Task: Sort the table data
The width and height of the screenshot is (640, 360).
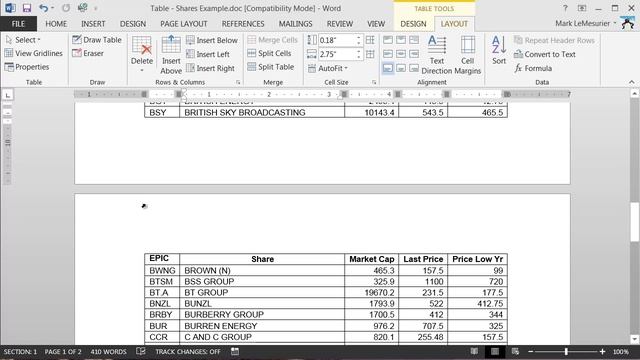Action: click(499, 50)
